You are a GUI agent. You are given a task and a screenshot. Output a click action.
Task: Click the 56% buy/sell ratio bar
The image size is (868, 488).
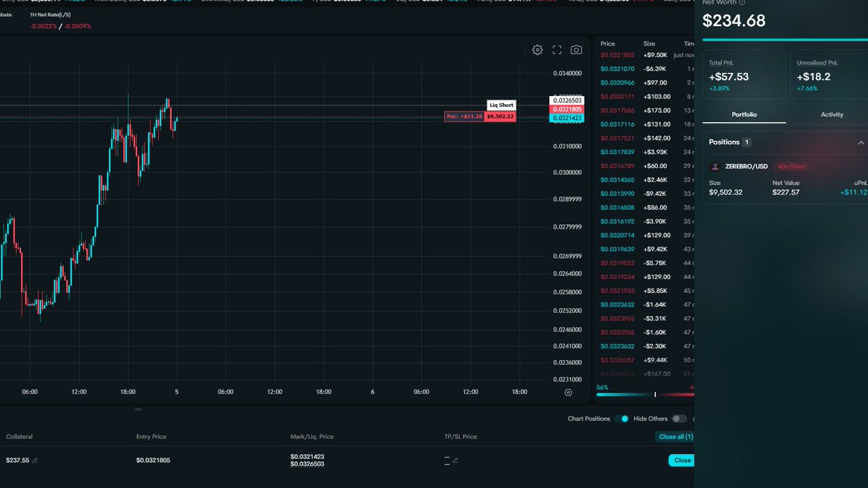(x=645, y=394)
